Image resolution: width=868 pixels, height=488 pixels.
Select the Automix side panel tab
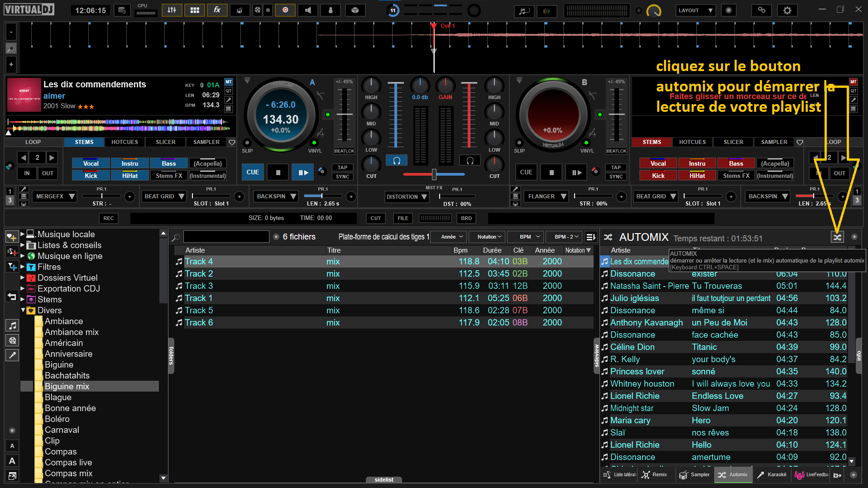(733, 474)
